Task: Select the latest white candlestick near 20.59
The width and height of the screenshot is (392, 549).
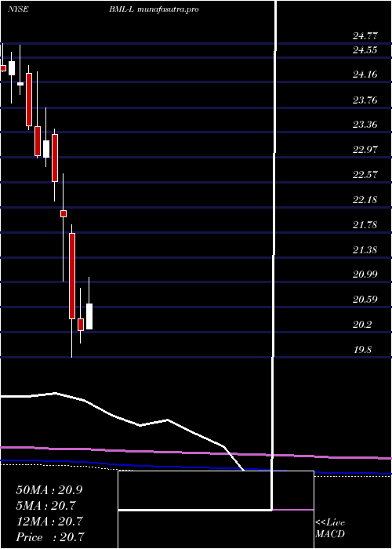Action: pos(89,317)
